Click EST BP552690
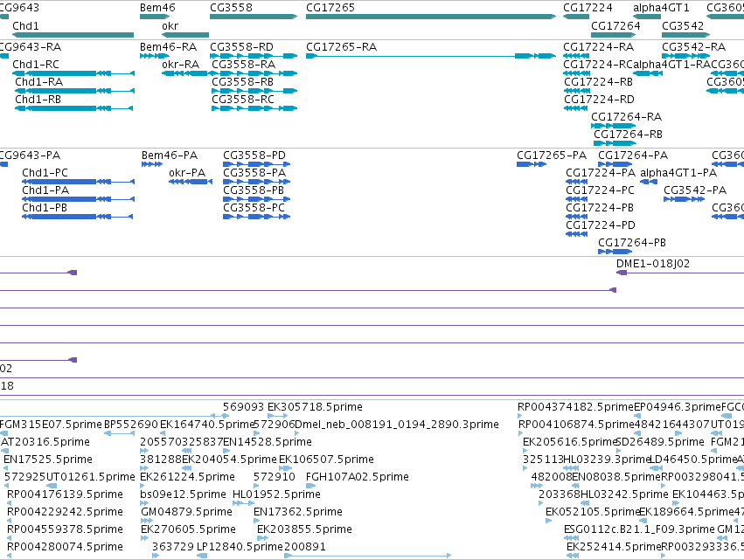Viewport: 744px width, 560px height. (131, 425)
